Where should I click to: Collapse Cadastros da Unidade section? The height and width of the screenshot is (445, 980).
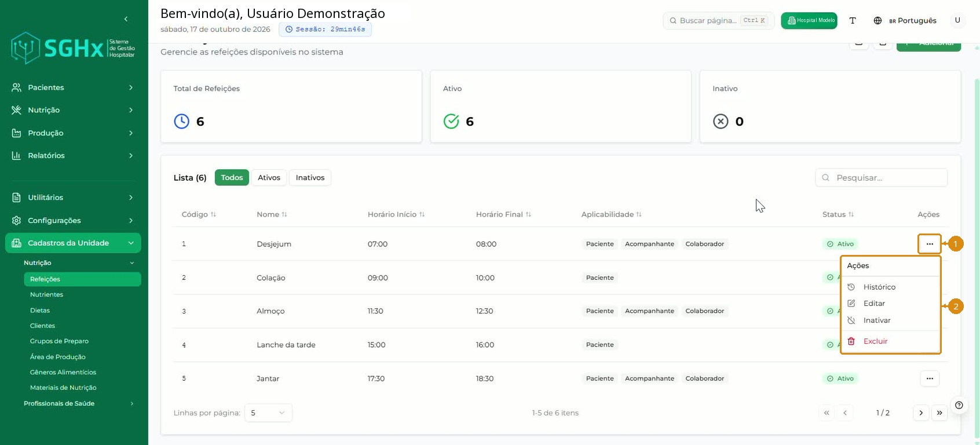click(73, 243)
